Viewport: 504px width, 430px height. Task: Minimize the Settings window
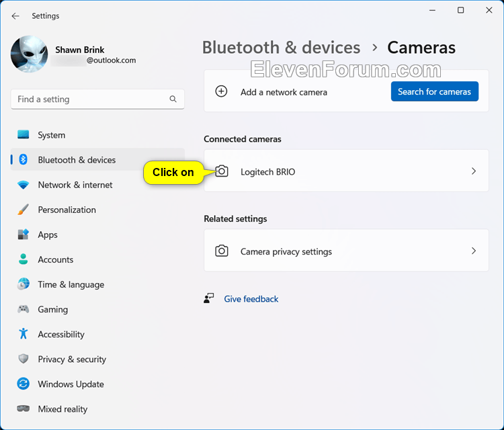[x=432, y=10]
